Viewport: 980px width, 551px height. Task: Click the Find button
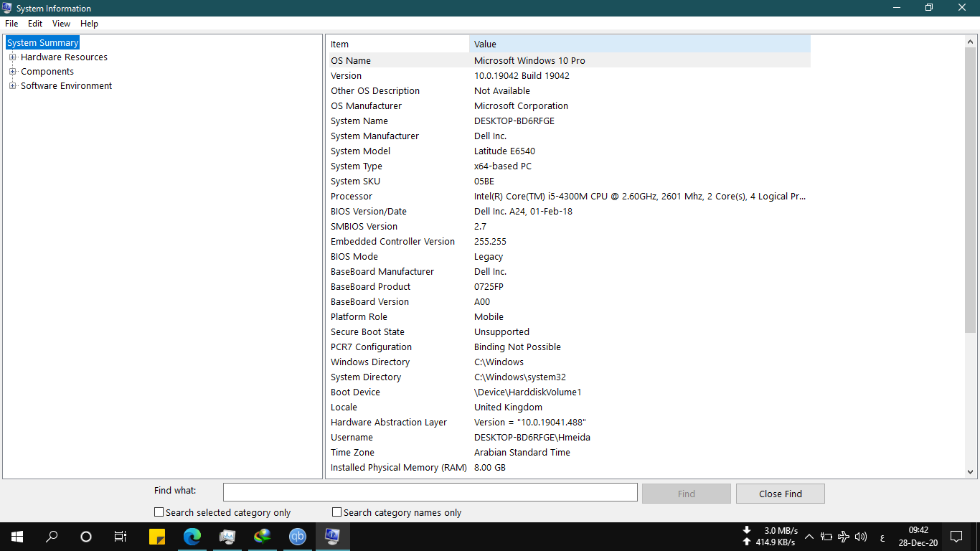click(x=687, y=494)
